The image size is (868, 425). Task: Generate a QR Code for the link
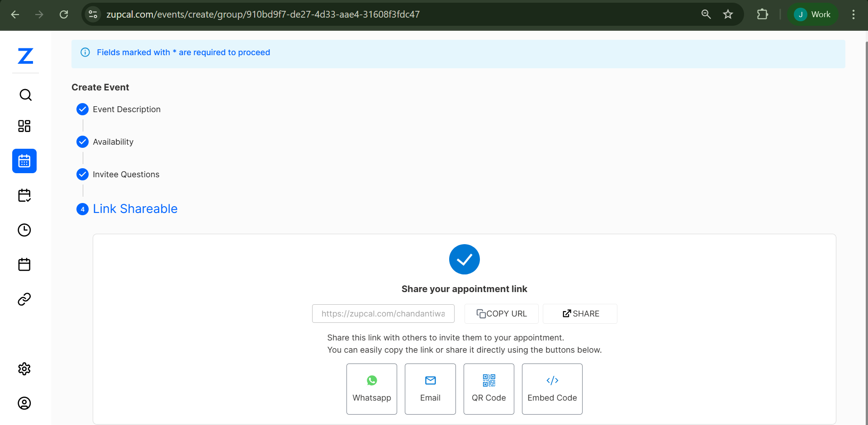point(489,389)
